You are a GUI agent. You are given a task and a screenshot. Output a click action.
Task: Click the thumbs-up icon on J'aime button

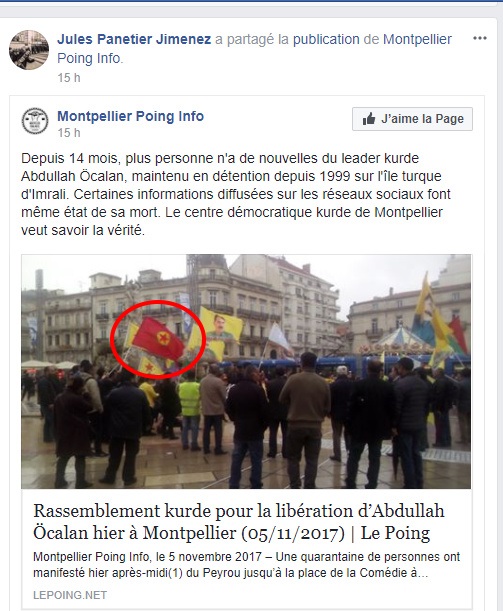coord(369,119)
